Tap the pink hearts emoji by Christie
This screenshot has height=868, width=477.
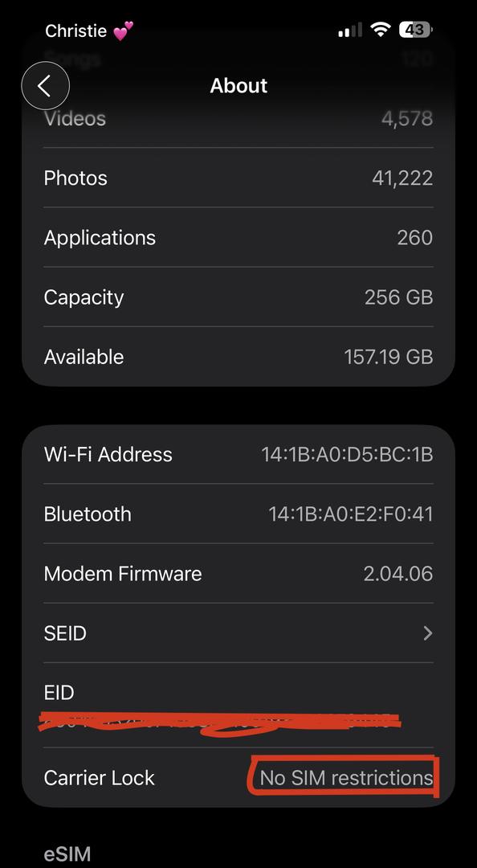click(x=123, y=31)
